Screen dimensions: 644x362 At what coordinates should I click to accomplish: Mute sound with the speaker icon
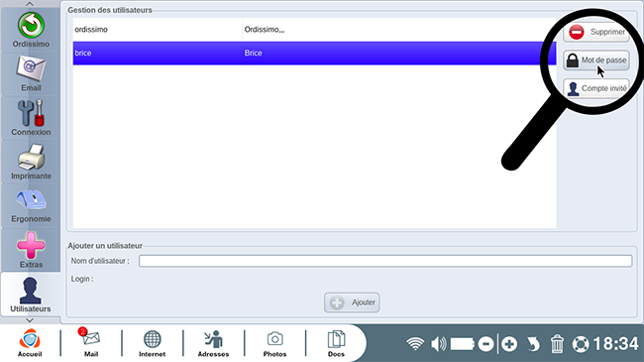(x=439, y=344)
